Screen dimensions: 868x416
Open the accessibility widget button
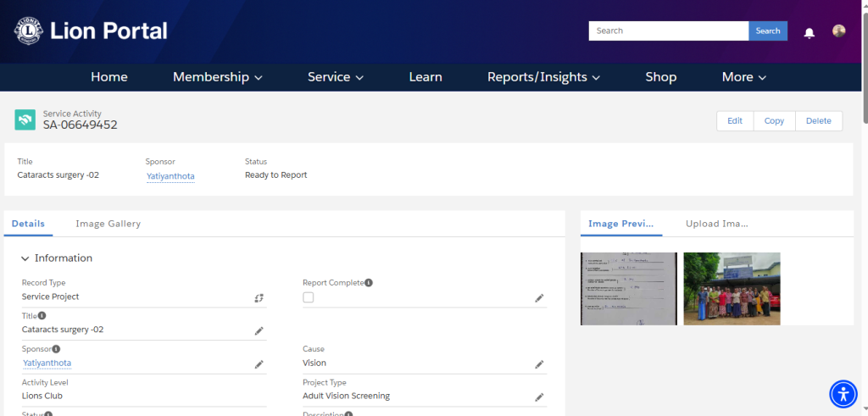(x=843, y=394)
